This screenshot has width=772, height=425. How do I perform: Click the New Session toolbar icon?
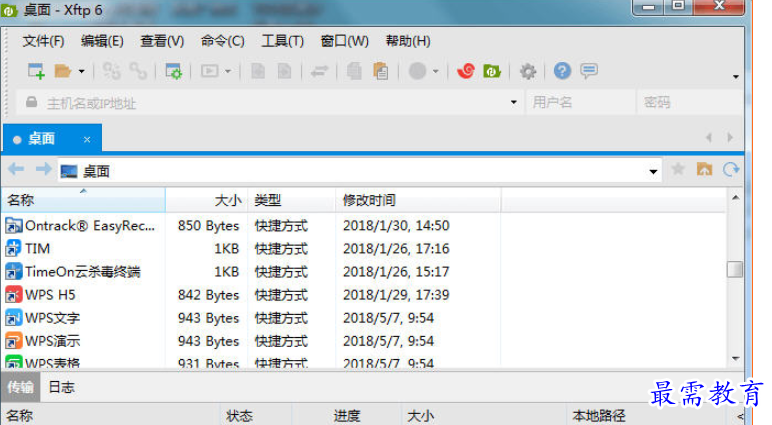click(x=36, y=71)
